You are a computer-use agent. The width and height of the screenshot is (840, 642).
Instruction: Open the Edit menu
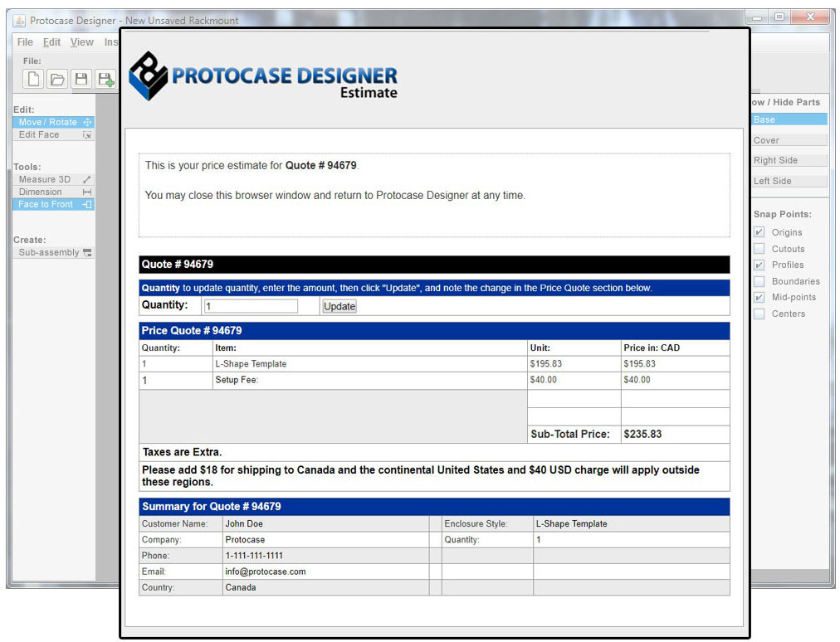[x=51, y=42]
